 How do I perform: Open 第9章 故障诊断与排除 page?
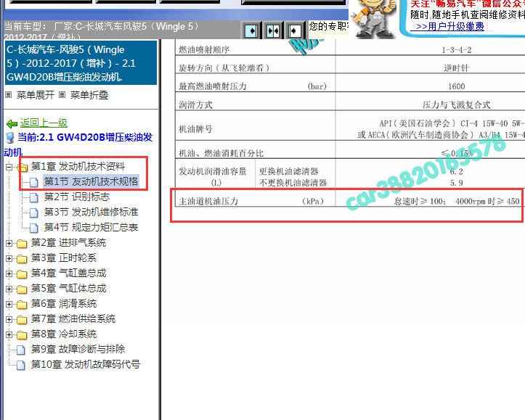(x=78, y=349)
